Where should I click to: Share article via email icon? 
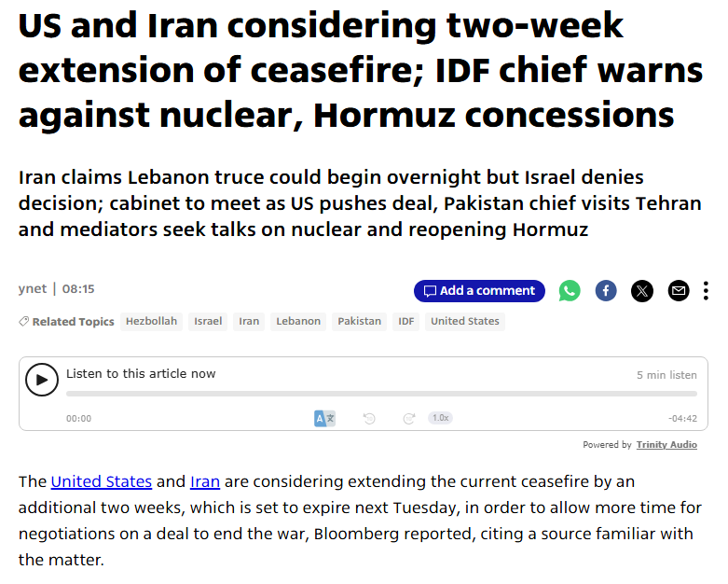pos(679,290)
